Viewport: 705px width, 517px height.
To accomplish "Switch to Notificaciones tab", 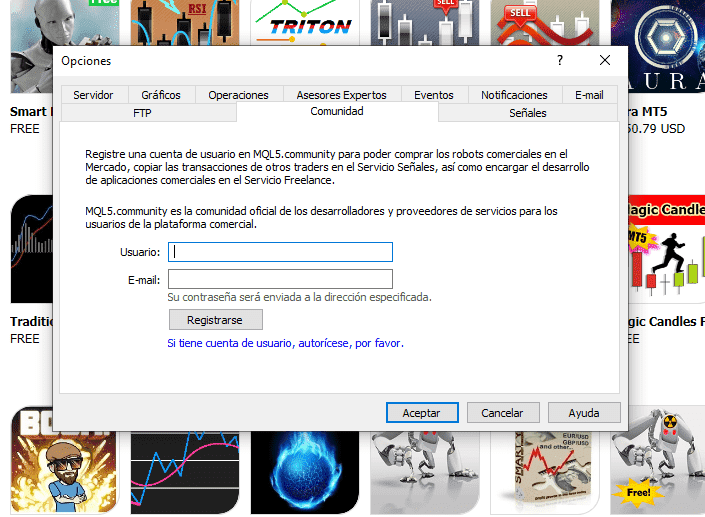I will pyautogui.click(x=514, y=95).
